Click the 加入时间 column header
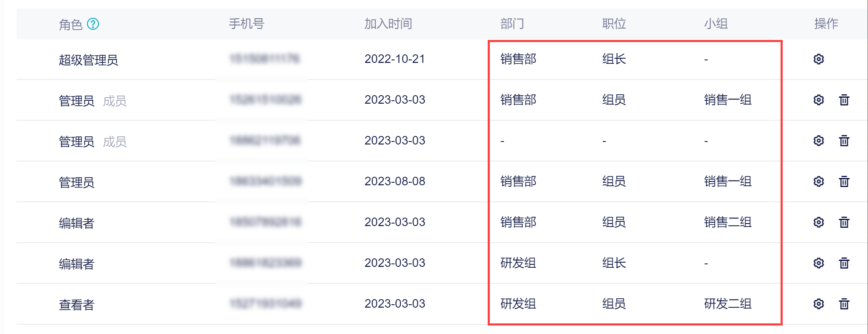 (388, 24)
